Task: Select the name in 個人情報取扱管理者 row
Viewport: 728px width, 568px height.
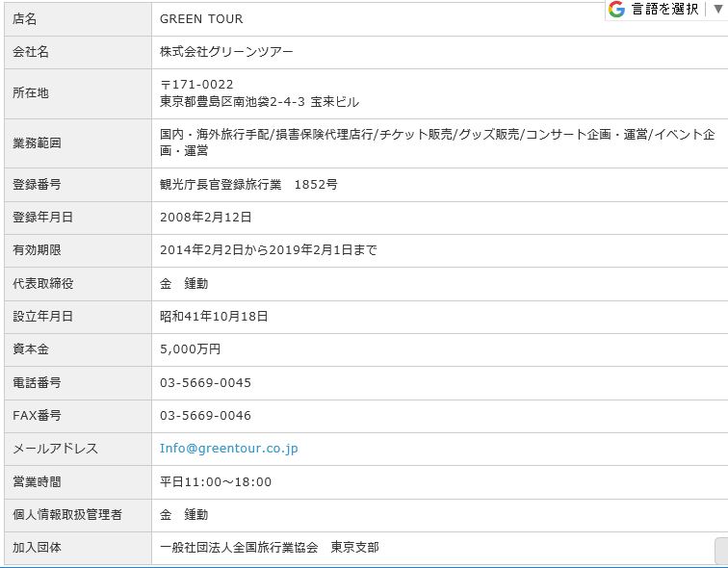Action: (184, 515)
